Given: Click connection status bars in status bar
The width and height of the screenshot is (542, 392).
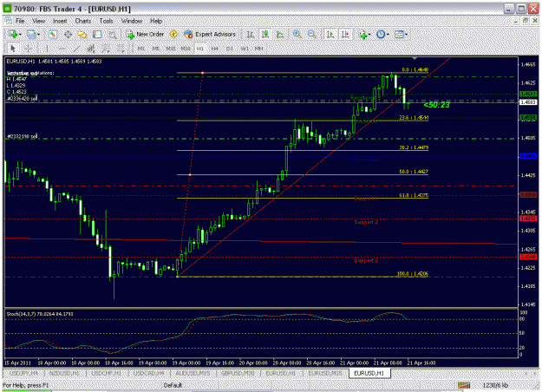Looking at the screenshot, I should [464, 385].
